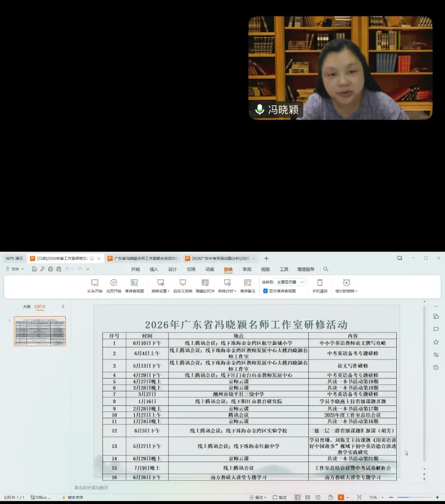Click the history clock icon in right sidebar

pos(436,367)
